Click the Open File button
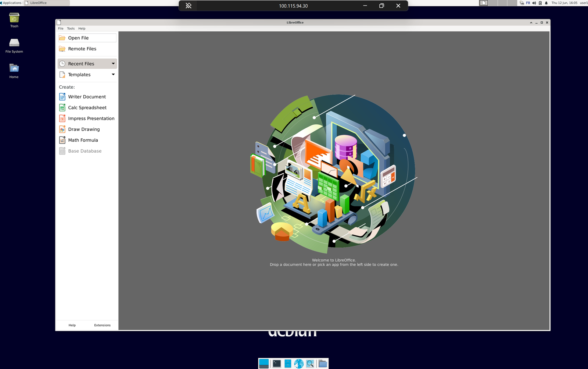Viewport: 588px width, 369px height. [78, 38]
